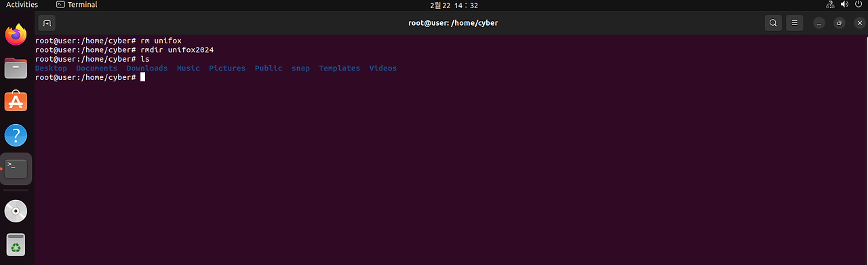Open the disc drive icon in dock
Screen dimensions: 868x265
pos(16,211)
